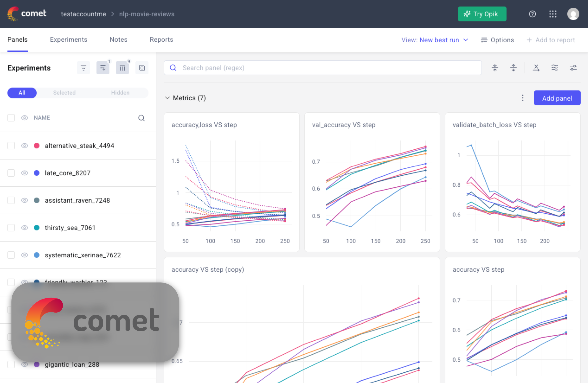Image resolution: width=588 pixels, height=383 pixels.
Task: Open the accuracy VS step (copy) chart
Action: [x=302, y=320]
